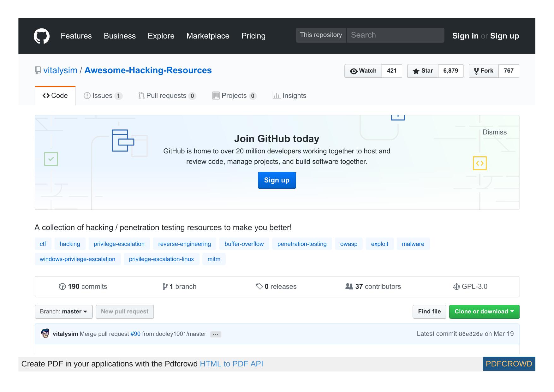Click the star icon beside Star
Image resolution: width=554 pixels, height=392 pixels.
[x=416, y=71]
